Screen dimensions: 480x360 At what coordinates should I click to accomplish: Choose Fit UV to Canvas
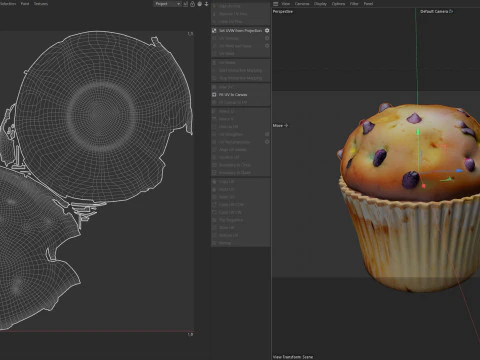pos(233,95)
